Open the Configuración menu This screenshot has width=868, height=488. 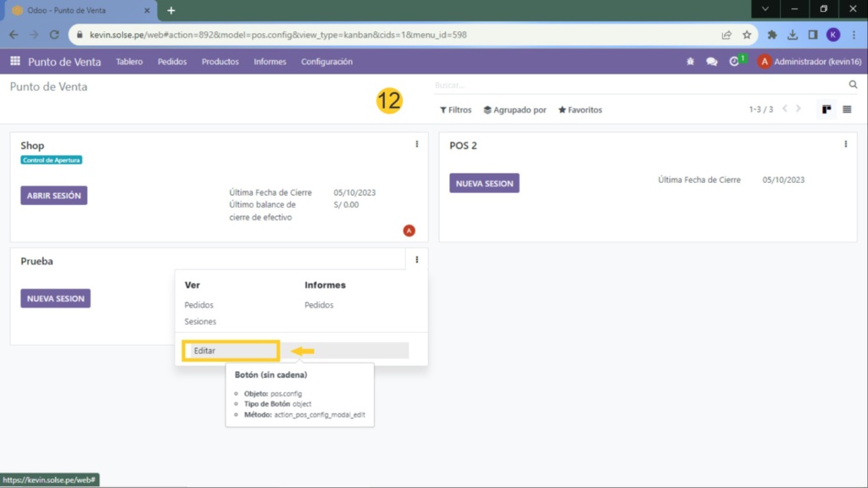[326, 62]
